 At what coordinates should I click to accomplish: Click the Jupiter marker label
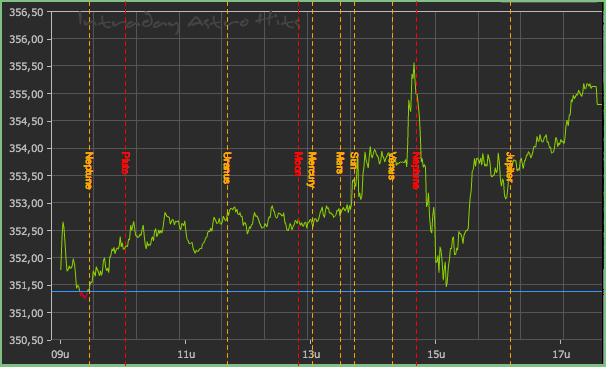click(509, 167)
